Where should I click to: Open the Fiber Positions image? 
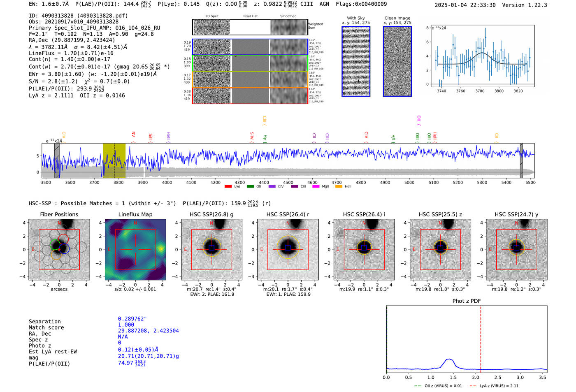(59, 249)
